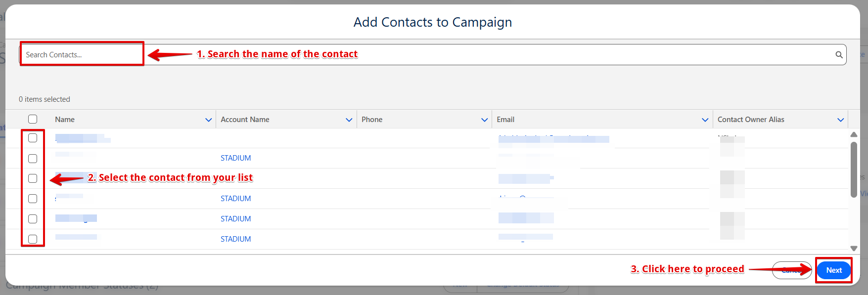868x295 pixels.
Task: Sort by the Email column header
Action: click(505, 120)
